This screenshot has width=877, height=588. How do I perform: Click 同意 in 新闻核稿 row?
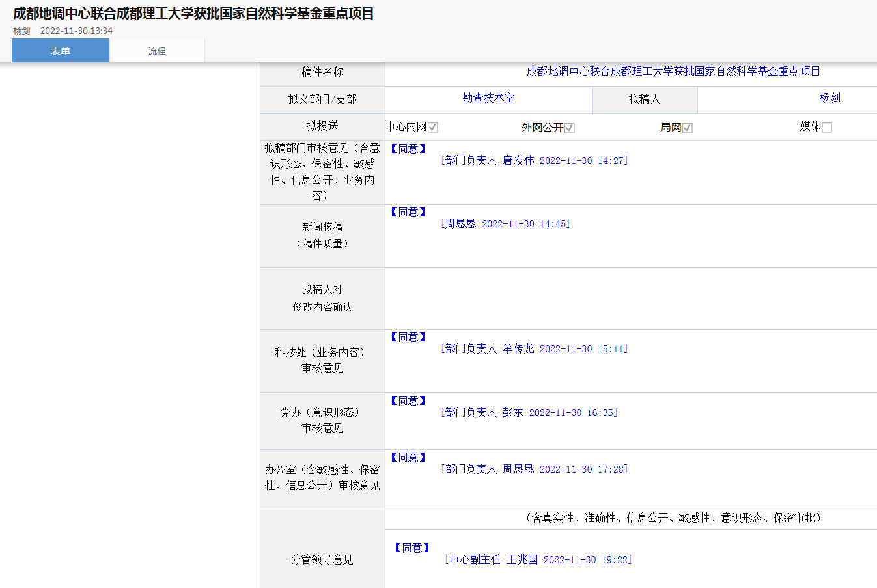(x=408, y=212)
